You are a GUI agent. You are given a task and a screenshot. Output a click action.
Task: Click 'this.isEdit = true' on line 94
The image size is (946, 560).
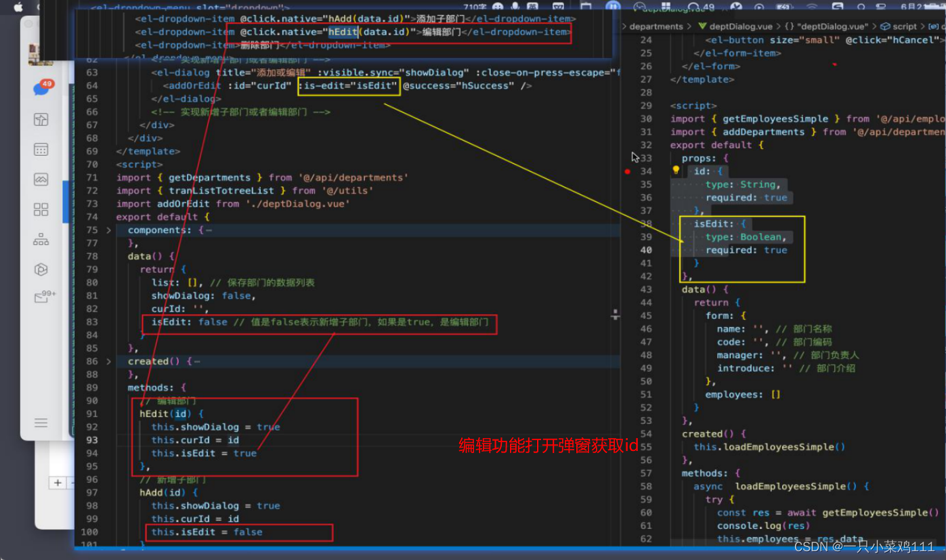[204, 453]
